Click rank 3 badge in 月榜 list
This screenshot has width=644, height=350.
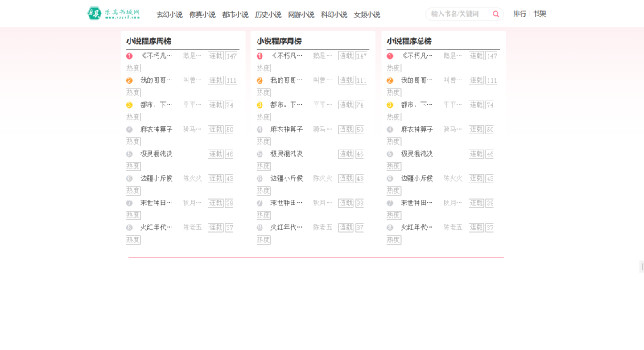259,105
